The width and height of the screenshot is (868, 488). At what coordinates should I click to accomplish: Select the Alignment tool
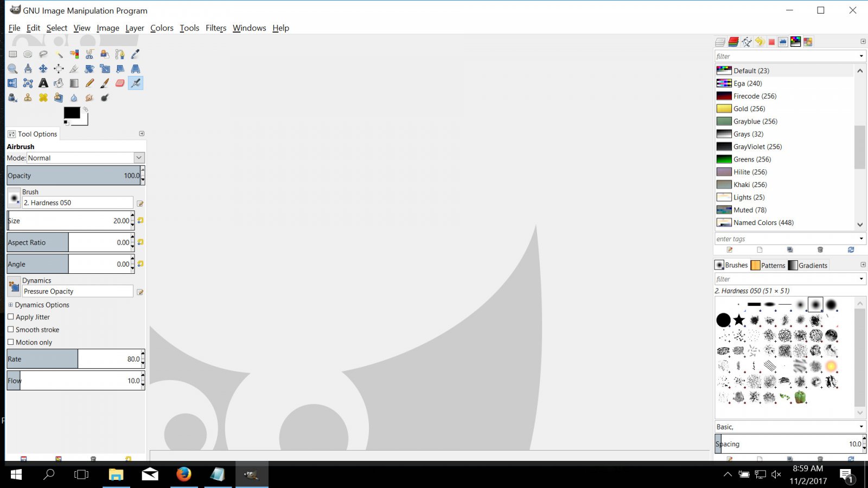[59, 69]
